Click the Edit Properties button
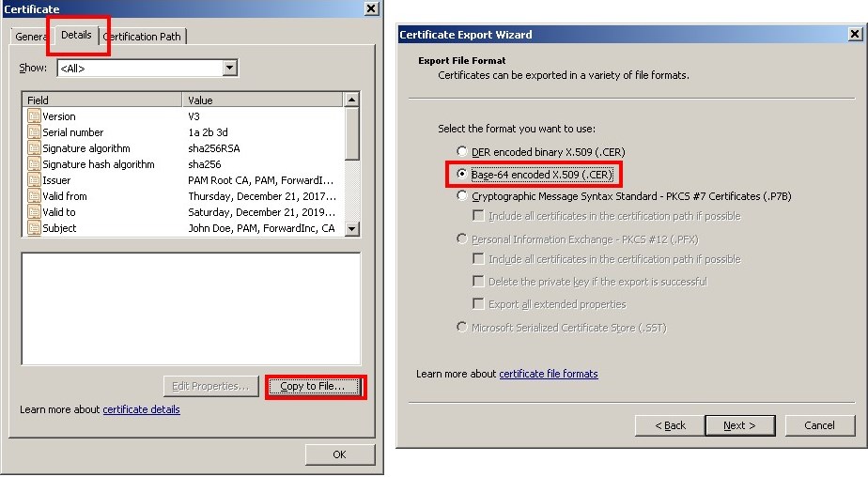868x477 pixels. 211,386
